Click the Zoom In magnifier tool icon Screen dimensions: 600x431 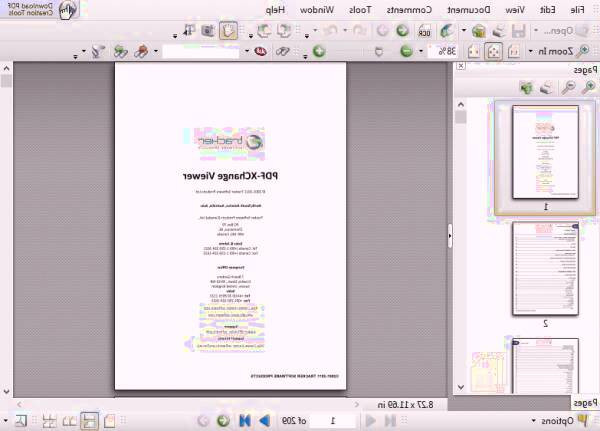[x=583, y=51]
